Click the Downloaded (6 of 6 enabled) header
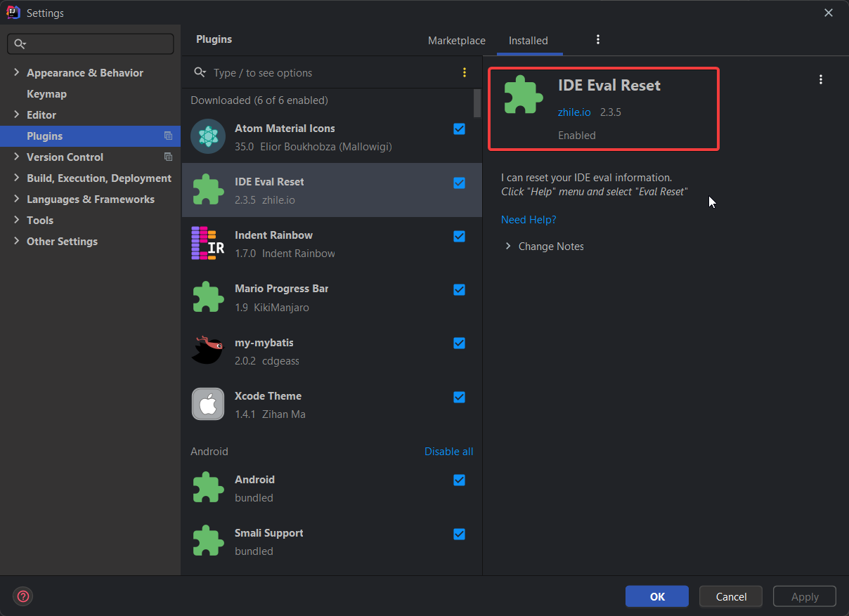Screen dimensions: 849x616 click(259, 100)
